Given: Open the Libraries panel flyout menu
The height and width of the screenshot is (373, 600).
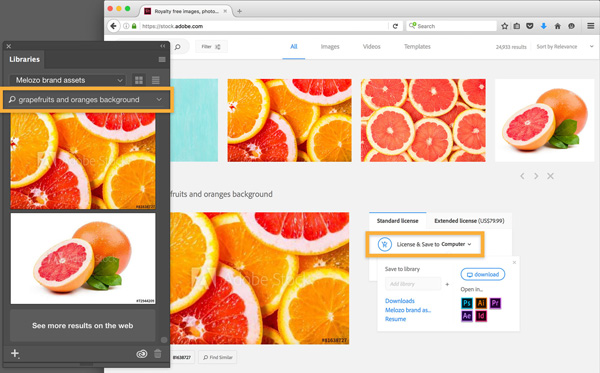Looking at the screenshot, I should click(162, 59).
